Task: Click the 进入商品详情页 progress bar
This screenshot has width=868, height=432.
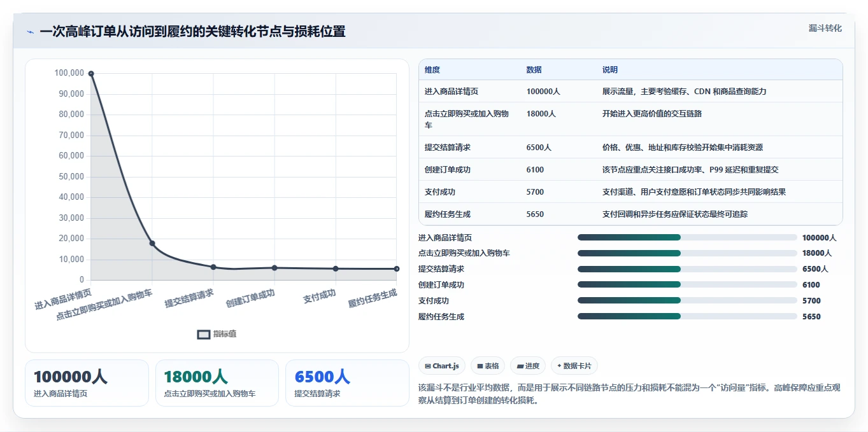Action: (x=687, y=237)
